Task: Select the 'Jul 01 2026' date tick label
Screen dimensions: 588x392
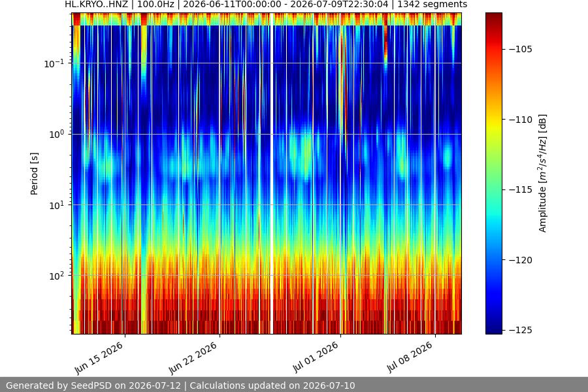Action: click(x=315, y=357)
